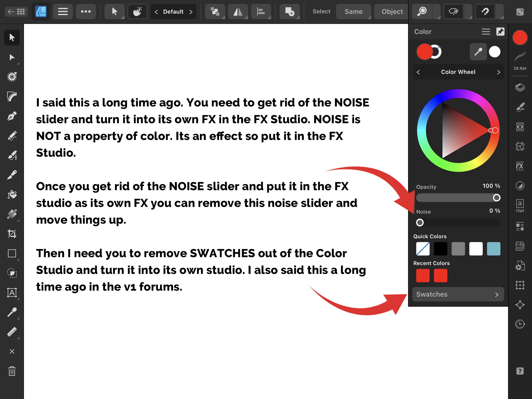This screenshot has height=399, width=532.
Task: Switch to next preset right of Default
Action: click(191, 11)
